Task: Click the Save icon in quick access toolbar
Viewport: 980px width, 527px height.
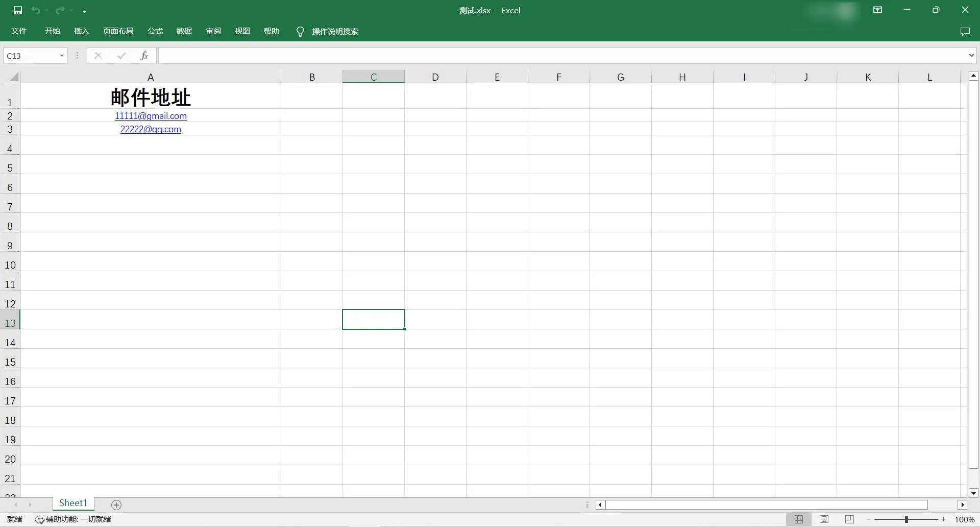Action: click(x=18, y=10)
